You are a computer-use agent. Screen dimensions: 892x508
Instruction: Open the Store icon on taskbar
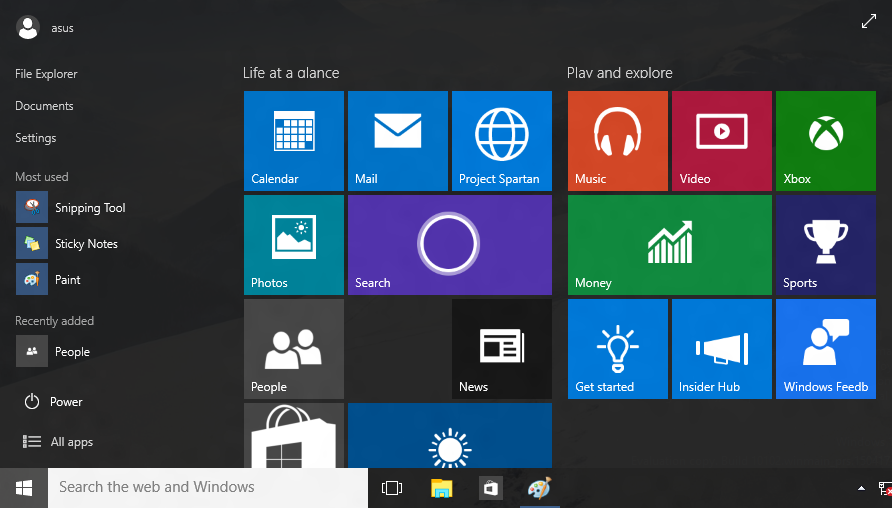[x=490, y=488]
